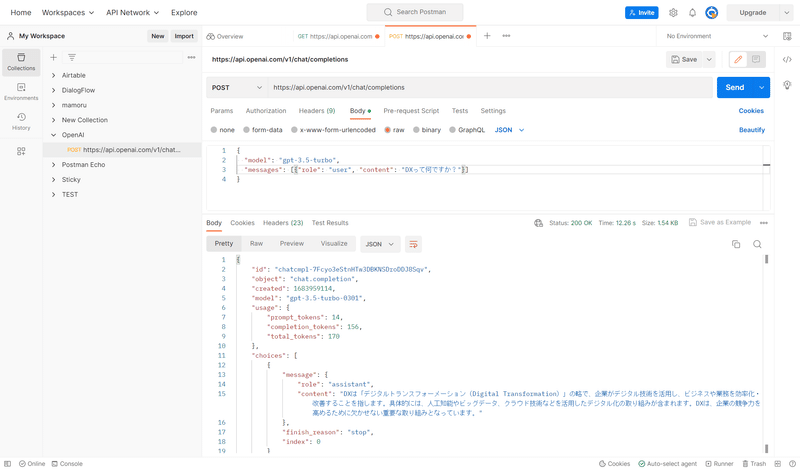Send the request
This screenshot has height=470, width=800.
[x=735, y=88]
